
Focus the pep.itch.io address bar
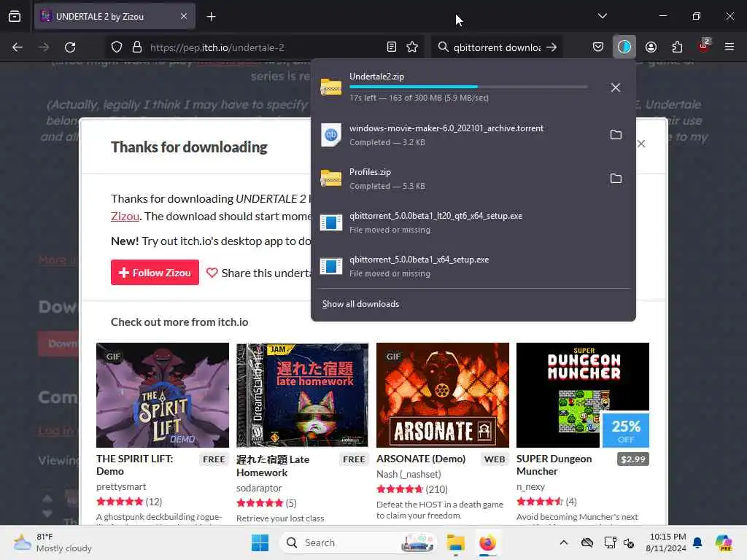(x=264, y=47)
